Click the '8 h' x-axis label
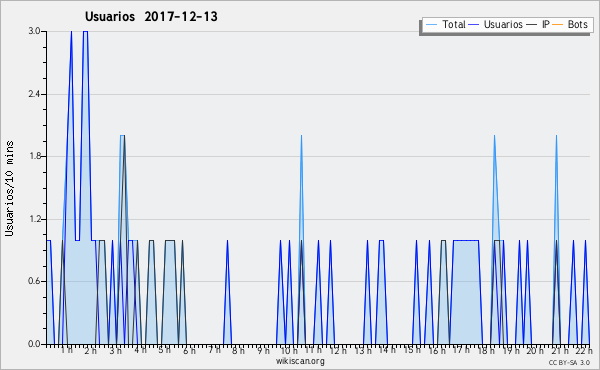Viewport: 600px width, 370px height. tap(238, 350)
